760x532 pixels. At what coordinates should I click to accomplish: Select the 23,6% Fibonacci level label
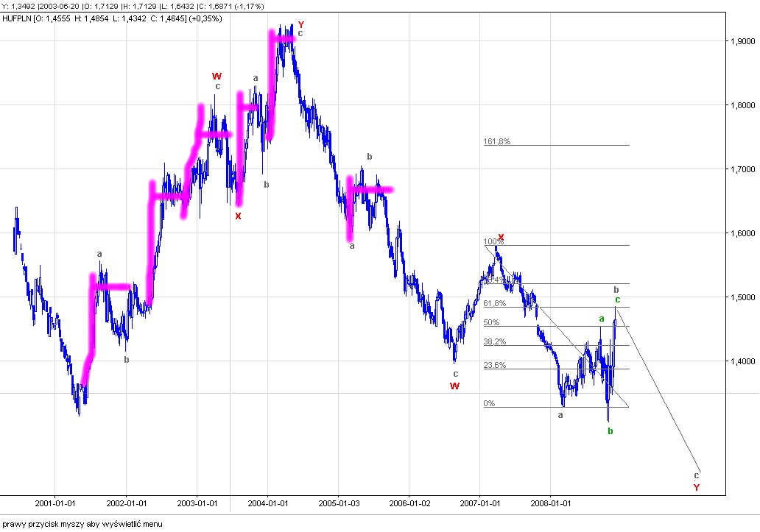(x=494, y=366)
